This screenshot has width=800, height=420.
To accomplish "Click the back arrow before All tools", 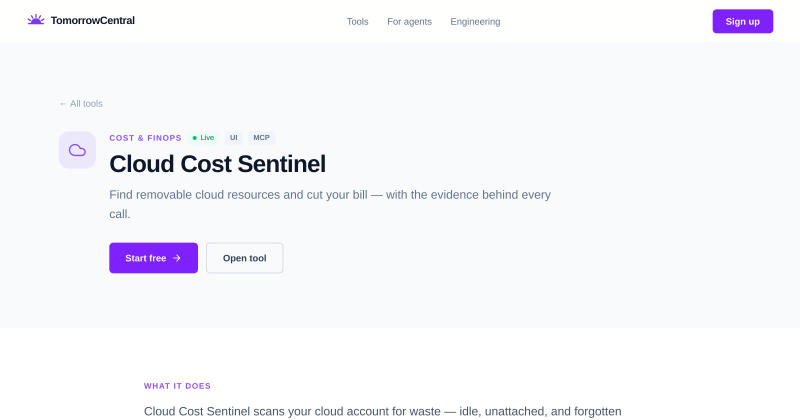I will [x=63, y=104].
